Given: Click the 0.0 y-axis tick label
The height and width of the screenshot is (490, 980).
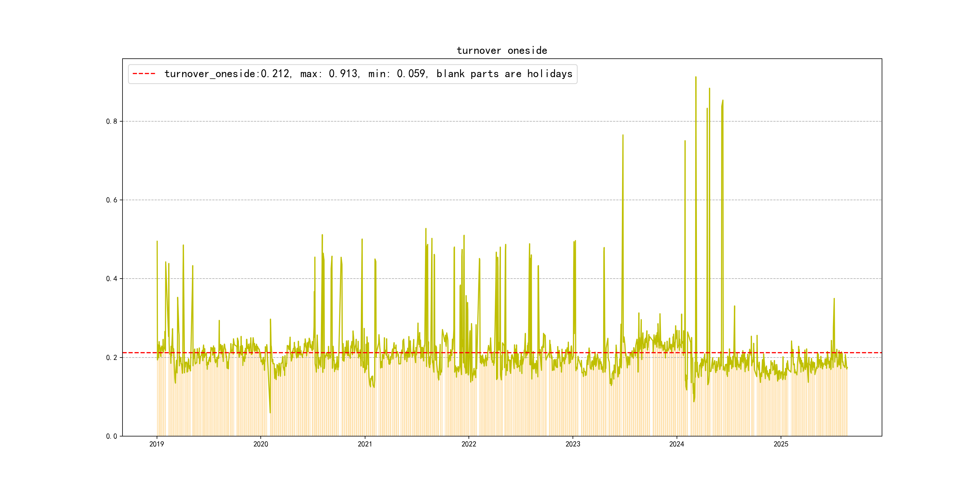Looking at the screenshot, I should 112,436.
